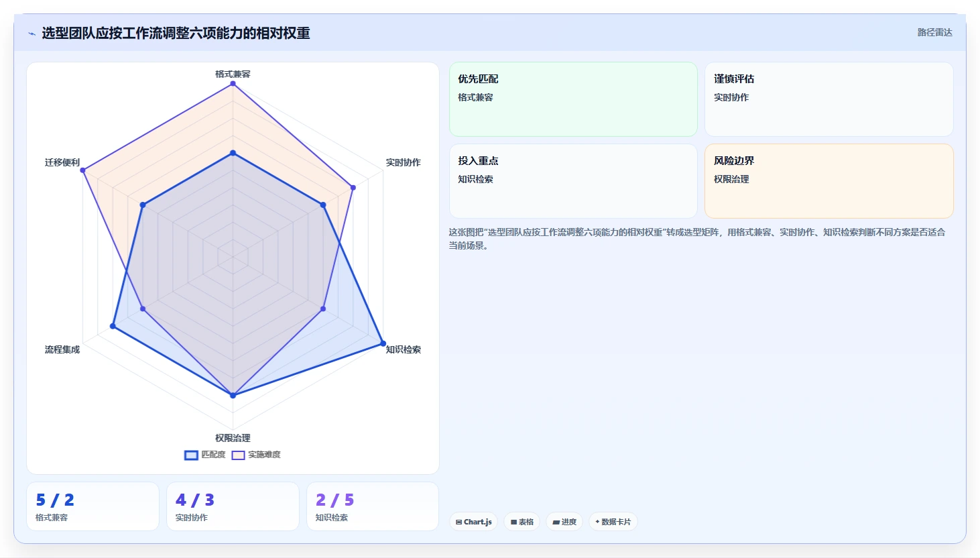The width and height of the screenshot is (980, 558).
Task: Select the 5 / 2 格式兼容 stat card
Action: tap(93, 506)
